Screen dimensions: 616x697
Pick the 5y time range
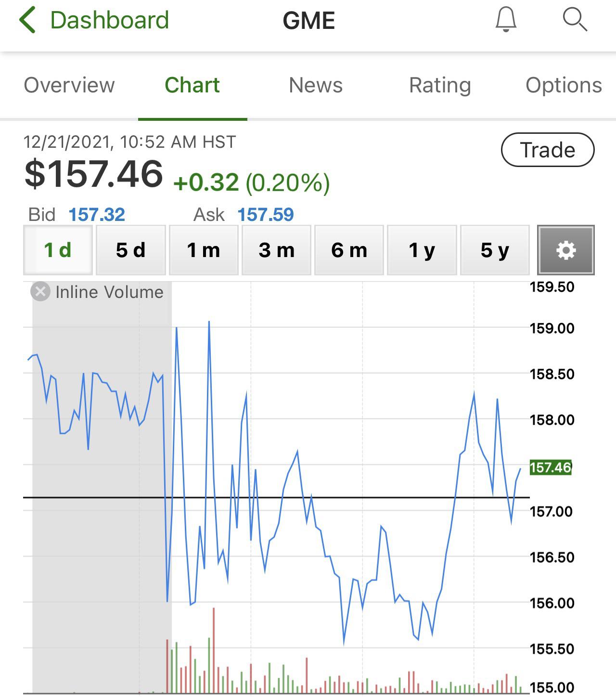coord(494,250)
